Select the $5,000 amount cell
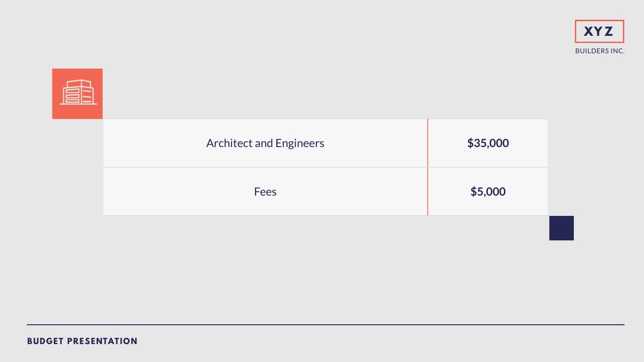The width and height of the screenshot is (644, 362). (x=488, y=192)
